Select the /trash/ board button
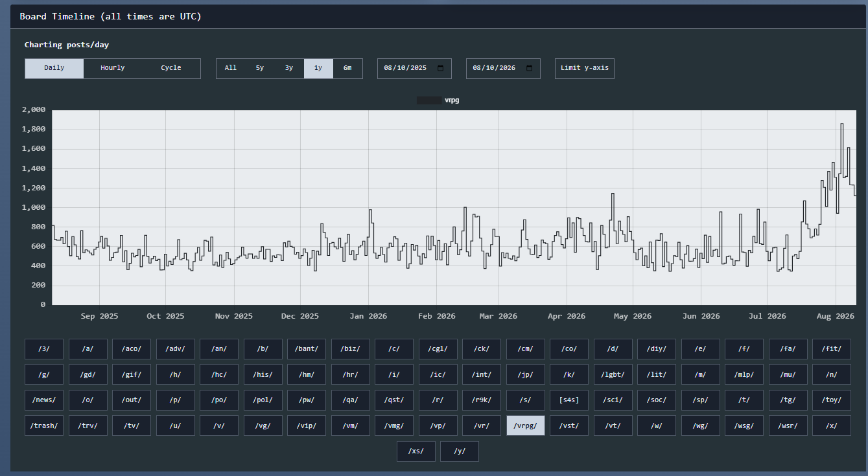 44,425
